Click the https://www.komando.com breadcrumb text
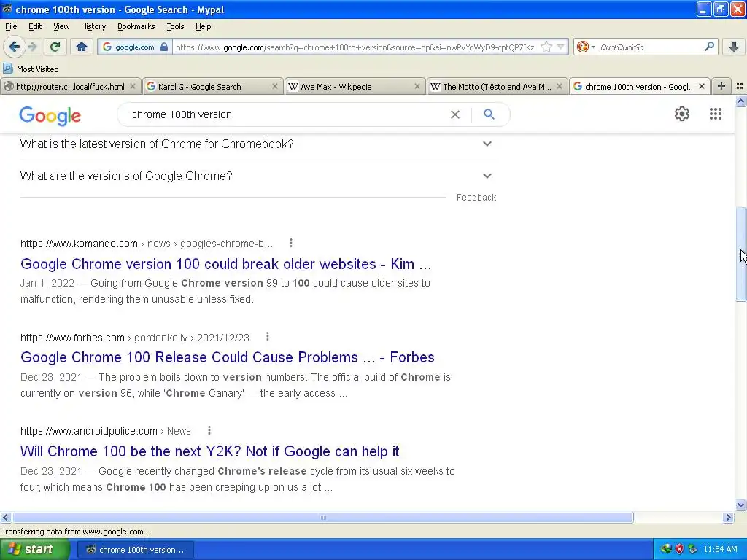This screenshot has width=747, height=560. tap(79, 244)
